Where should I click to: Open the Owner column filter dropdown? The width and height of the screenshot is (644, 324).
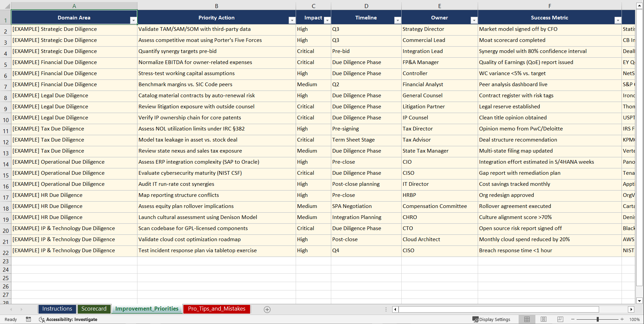(474, 20)
